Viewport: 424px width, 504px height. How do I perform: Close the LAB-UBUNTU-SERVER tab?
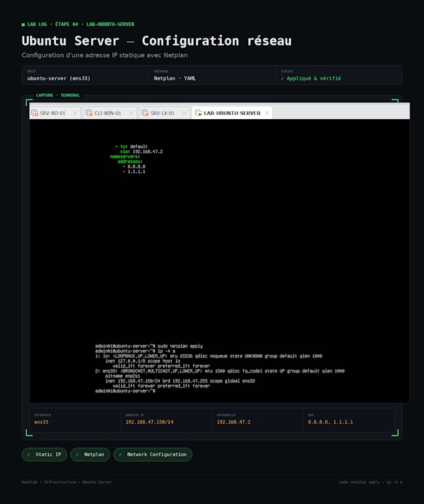pyautogui.click(x=267, y=113)
